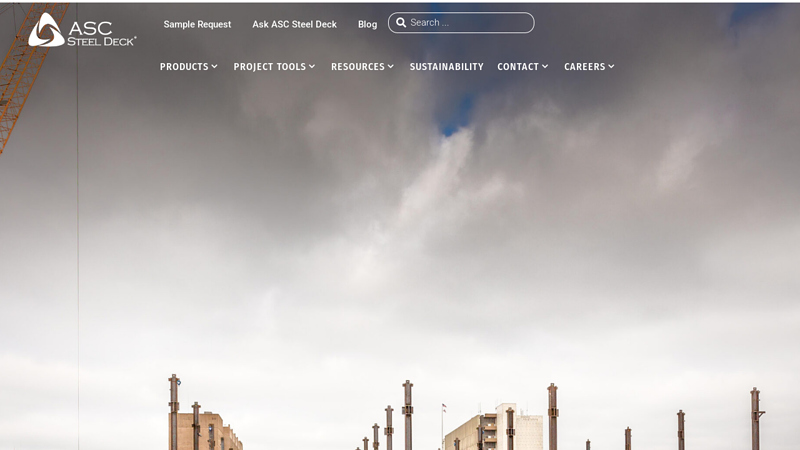Select the Contact menu label
Viewport: 800px width, 450px height.
pos(518,67)
